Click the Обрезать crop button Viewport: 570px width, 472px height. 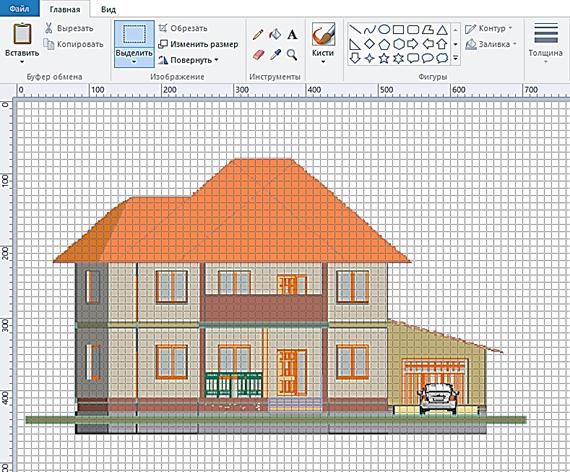pos(183,28)
